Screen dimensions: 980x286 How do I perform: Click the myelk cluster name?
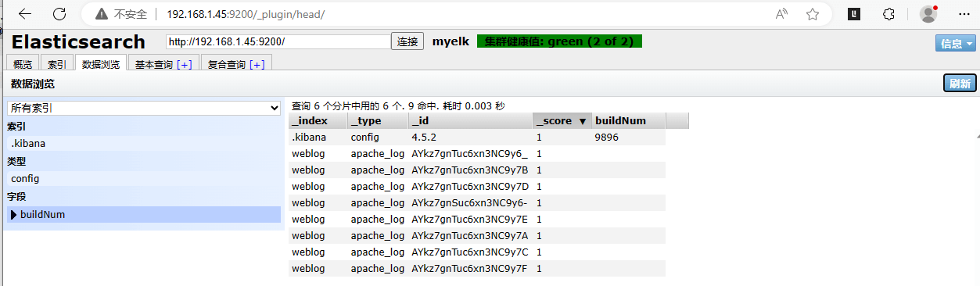pyautogui.click(x=451, y=41)
